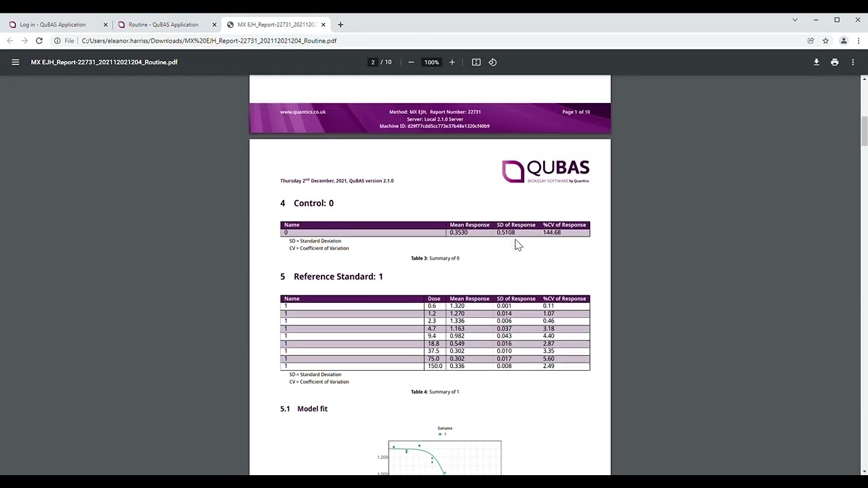
Task: Click the %CV value 5.60
Action: coord(549,359)
